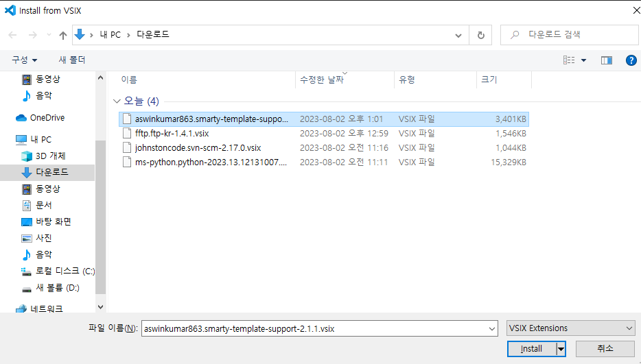Open 3D 개체 folder
Image resolution: width=641 pixels, height=364 pixels.
(50, 156)
